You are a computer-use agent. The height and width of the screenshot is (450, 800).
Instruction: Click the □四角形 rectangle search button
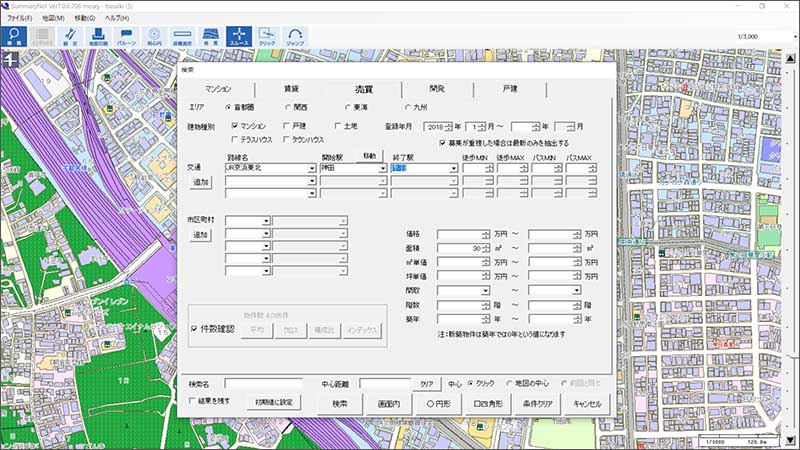[488, 404]
